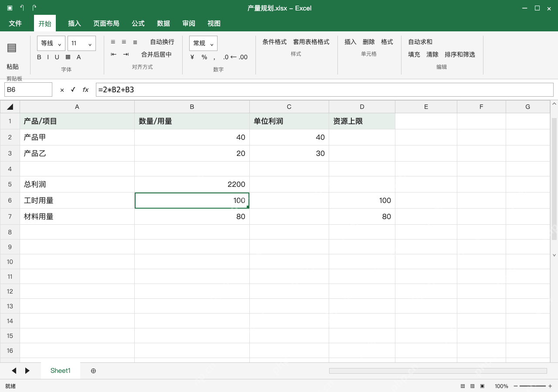Image resolution: width=558 pixels, height=392 pixels.
Task: Open the font name dropdown 等线
Action: pos(51,43)
